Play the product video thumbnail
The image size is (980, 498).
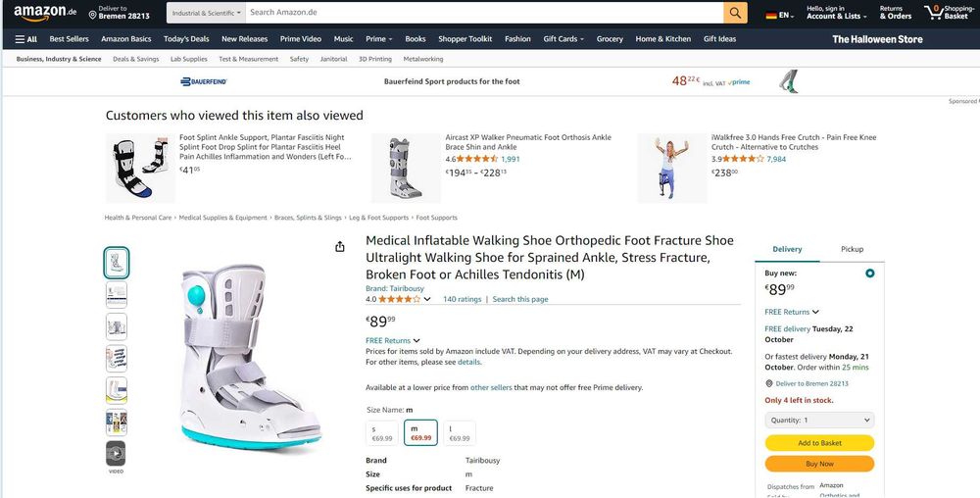(x=116, y=454)
